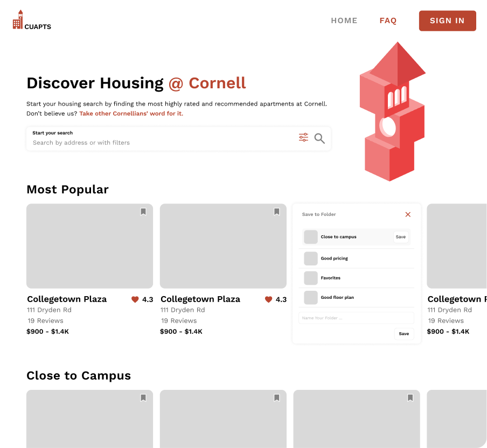Go to the HOME nav item
487x448 pixels.
[344, 20]
